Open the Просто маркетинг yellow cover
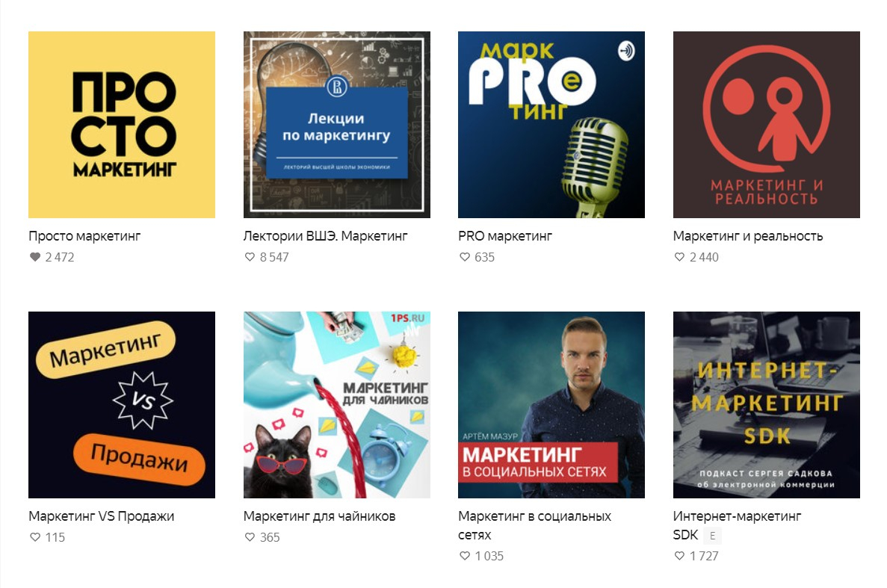Image resolution: width=887 pixels, height=588 pixels. click(x=122, y=124)
